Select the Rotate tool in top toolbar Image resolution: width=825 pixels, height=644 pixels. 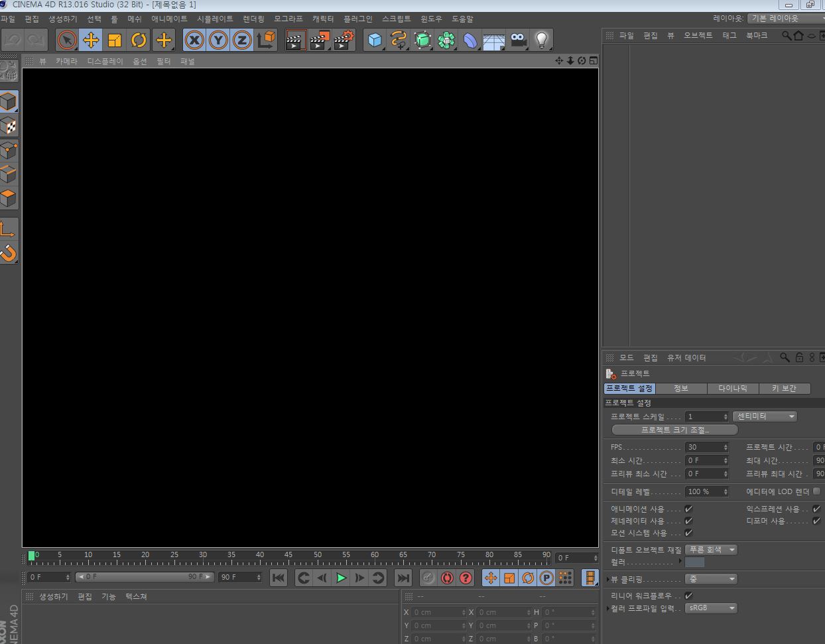139,40
